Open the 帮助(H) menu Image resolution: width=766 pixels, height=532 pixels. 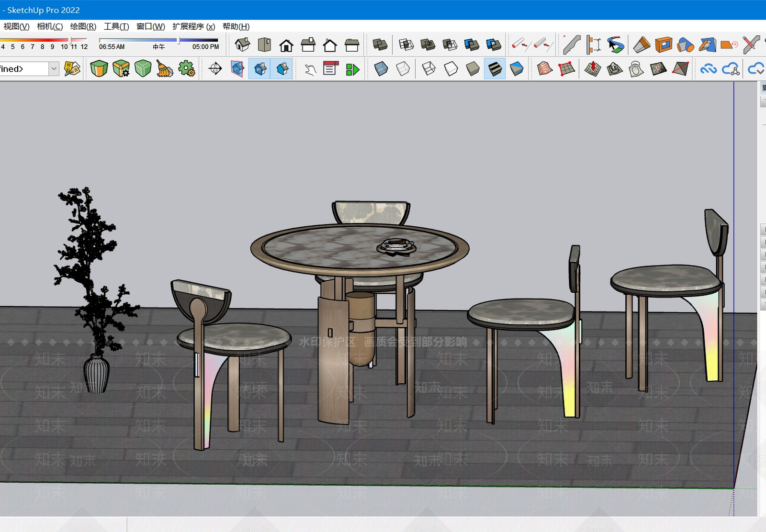236,26
